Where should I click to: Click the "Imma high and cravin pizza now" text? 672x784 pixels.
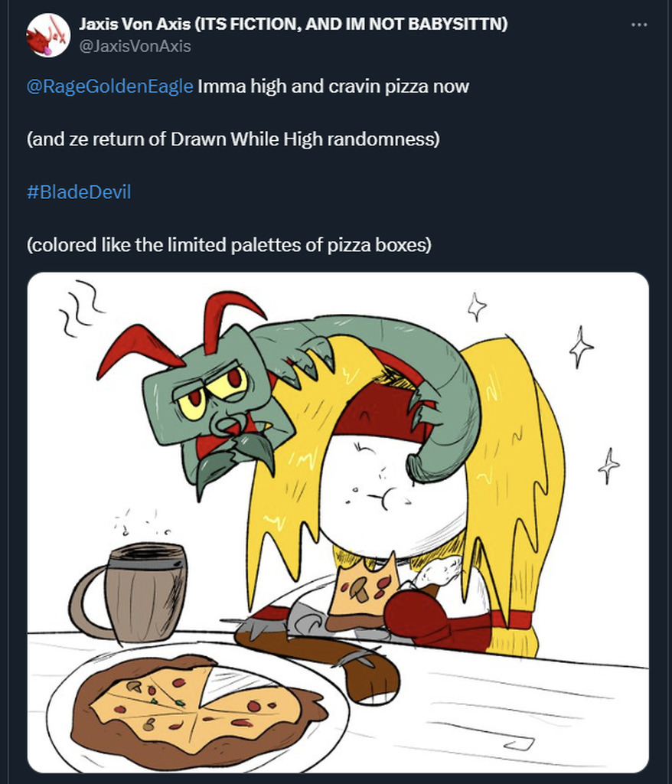pos(334,87)
